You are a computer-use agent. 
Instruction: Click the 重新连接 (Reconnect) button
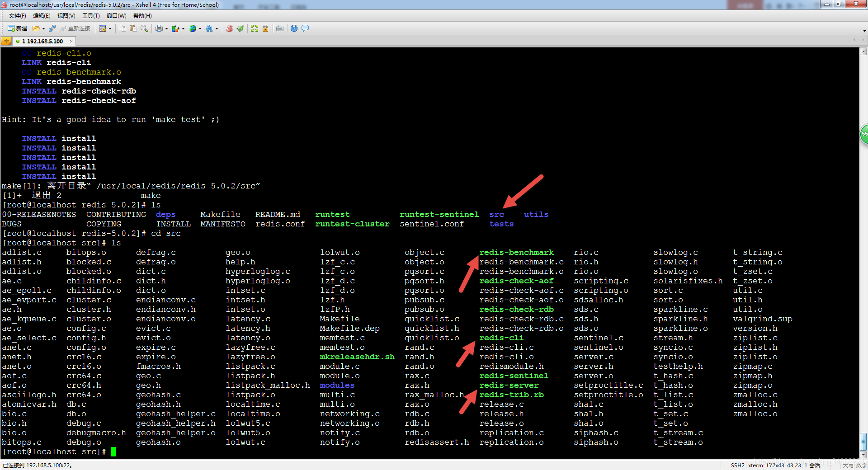(75, 28)
